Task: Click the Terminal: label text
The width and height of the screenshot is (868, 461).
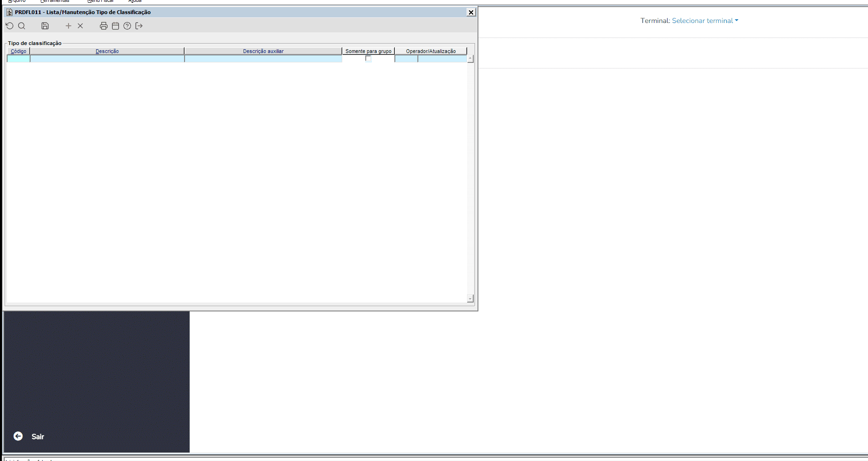Action: tap(655, 21)
